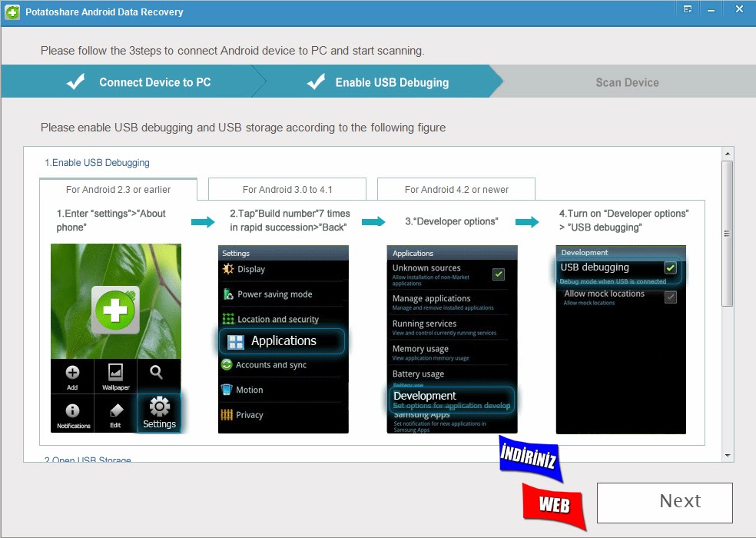
Task: Click the Development entry in Applications screen
Action: tap(452, 400)
